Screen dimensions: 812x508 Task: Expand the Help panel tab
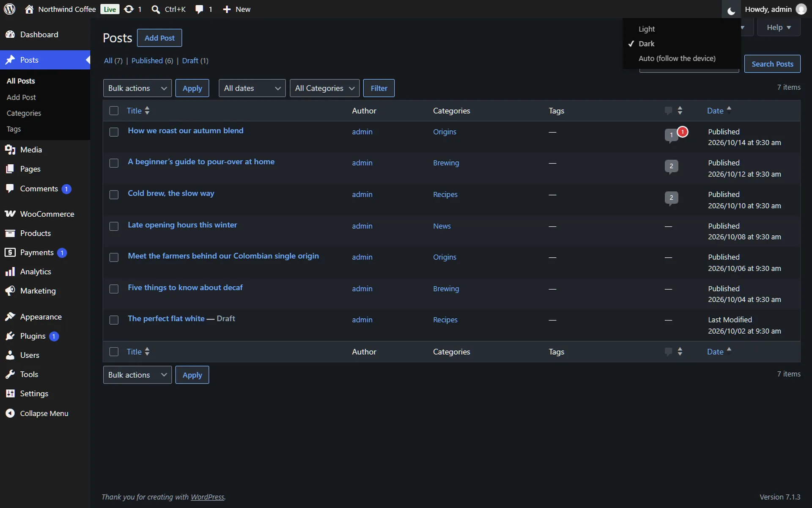pos(779,27)
